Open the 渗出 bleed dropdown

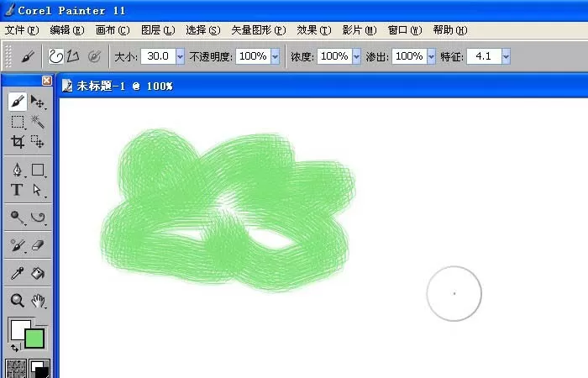(431, 56)
